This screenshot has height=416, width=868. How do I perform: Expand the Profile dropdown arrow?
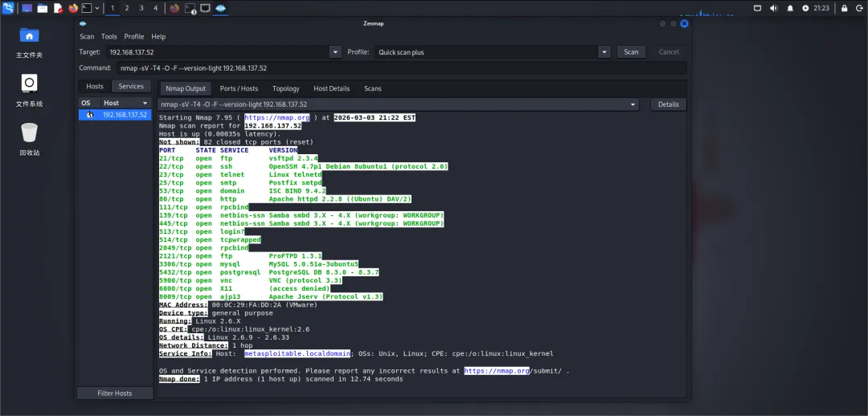coord(604,52)
